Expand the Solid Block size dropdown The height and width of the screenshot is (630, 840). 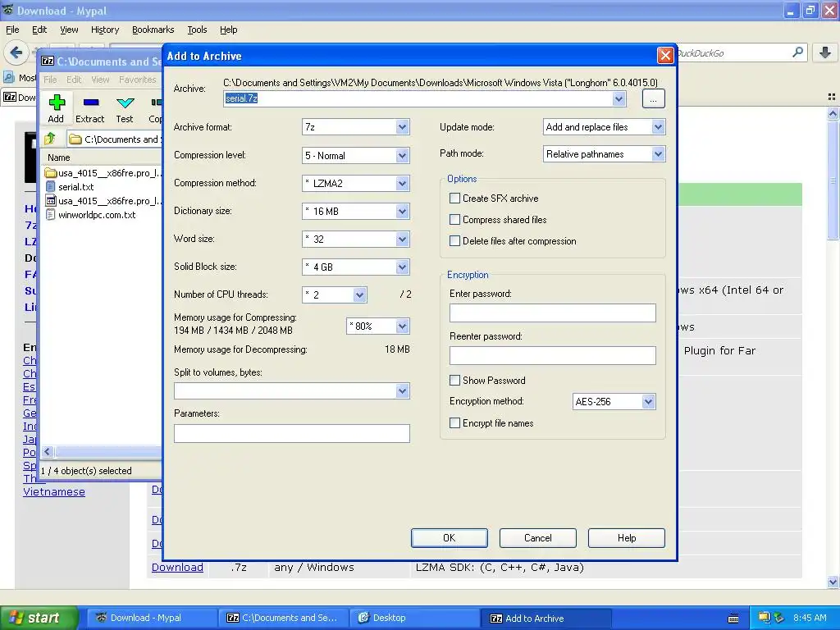tap(402, 267)
